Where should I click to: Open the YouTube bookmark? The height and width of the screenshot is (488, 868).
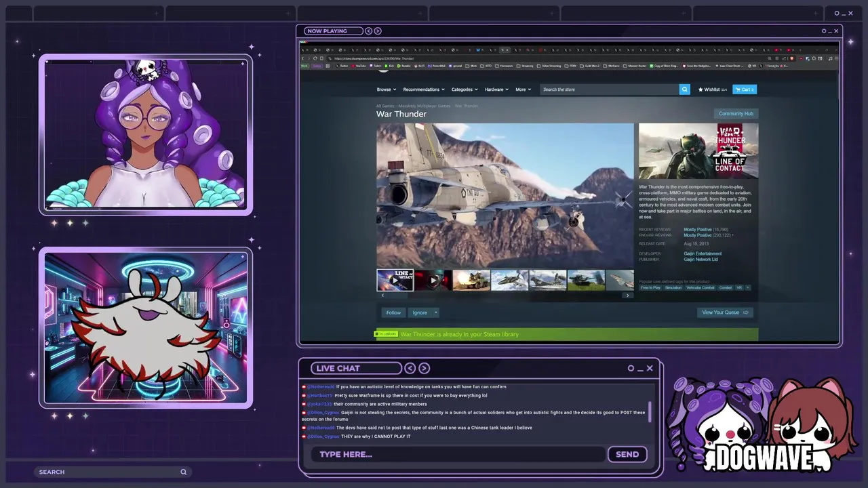[x=359, y=66]
